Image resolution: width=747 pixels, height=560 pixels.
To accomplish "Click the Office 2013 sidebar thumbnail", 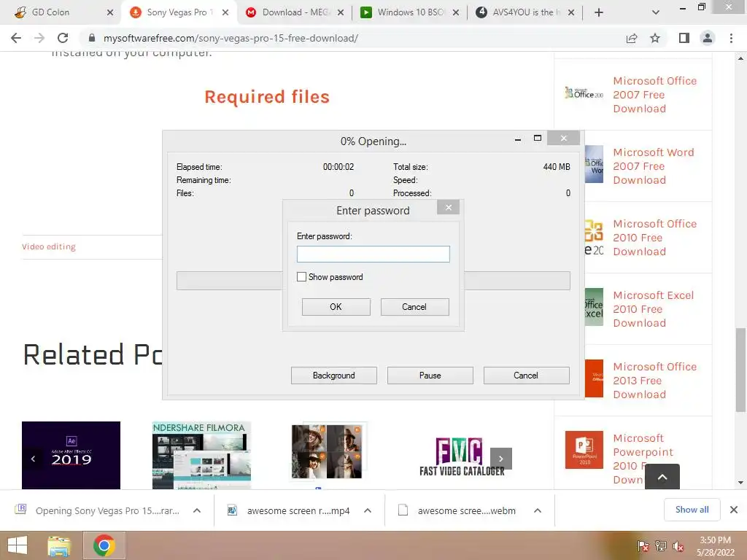I will (594, 378).
